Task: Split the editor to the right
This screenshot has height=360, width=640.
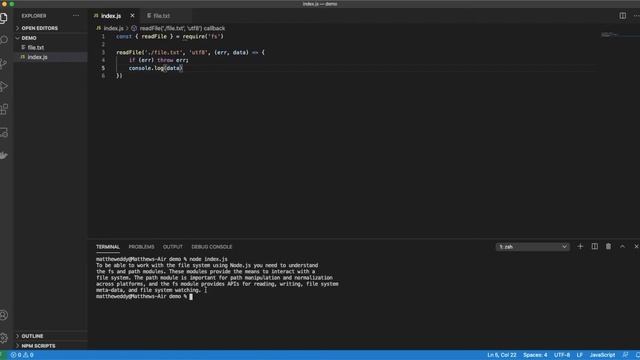Action: point(622,16)
